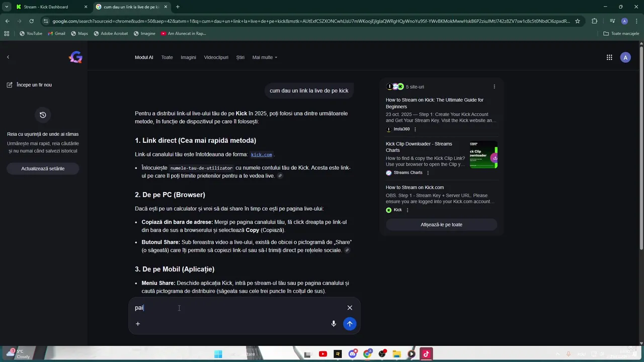Open the Chrome three-dot menu
Image resolution: width=644 pixels, height=362 pixels.
(x=636, y=21)
